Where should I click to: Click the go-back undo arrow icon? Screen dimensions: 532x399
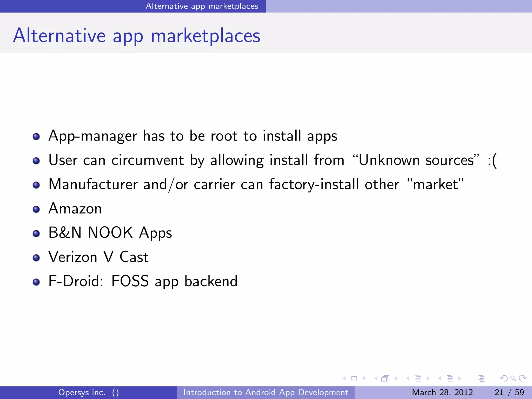tap(503, 378)
